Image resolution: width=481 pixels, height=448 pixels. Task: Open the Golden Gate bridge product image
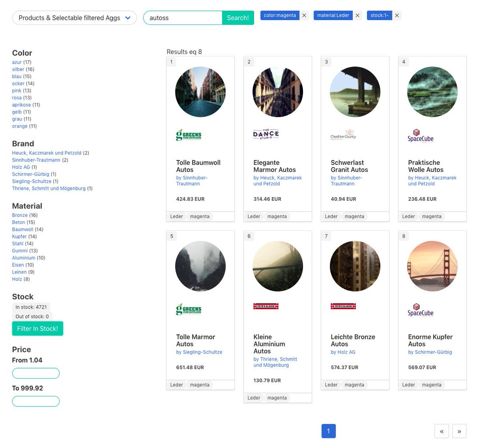click(x=432, y=266)
